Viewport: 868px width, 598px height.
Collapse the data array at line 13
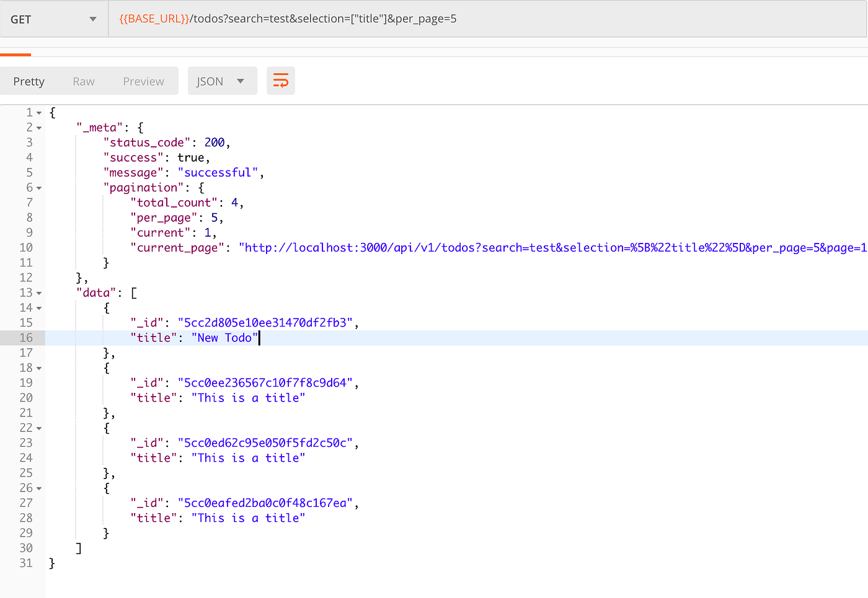[x=38, y=292]
